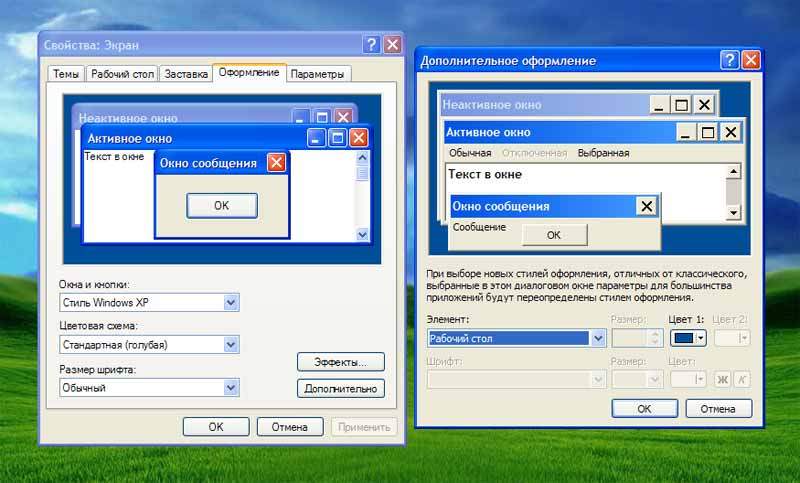Click the classic preview Активное окно title
The width and height of the screenshot is (800, 483).
488,132
